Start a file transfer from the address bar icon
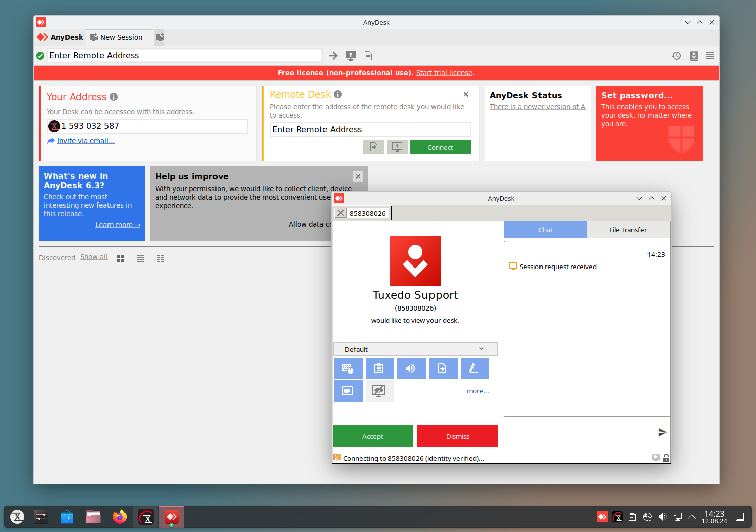 point(368,56)
